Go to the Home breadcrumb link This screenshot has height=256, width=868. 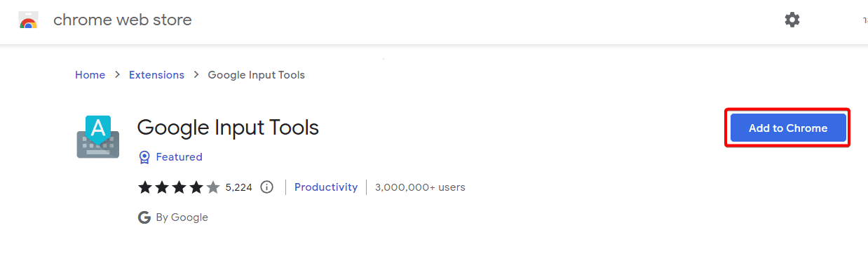point(90,75)
